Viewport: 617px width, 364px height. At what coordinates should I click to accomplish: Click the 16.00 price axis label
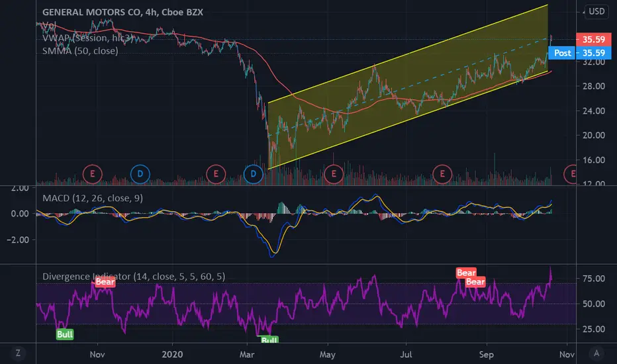[x=594, y=159]
